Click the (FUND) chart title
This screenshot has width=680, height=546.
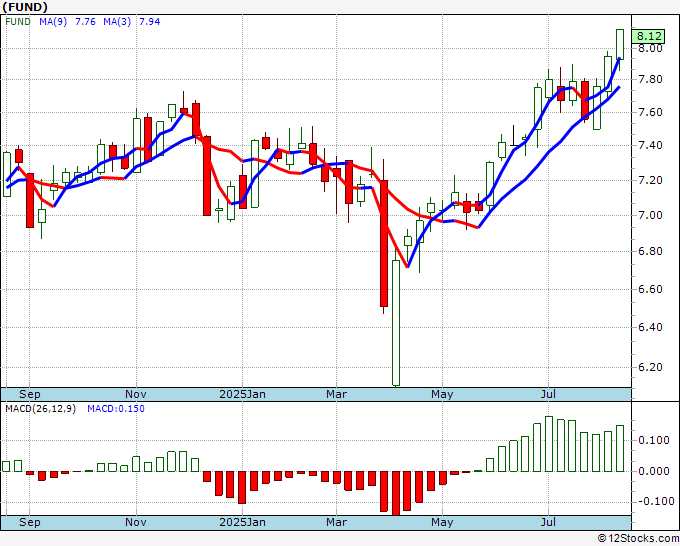25,7
